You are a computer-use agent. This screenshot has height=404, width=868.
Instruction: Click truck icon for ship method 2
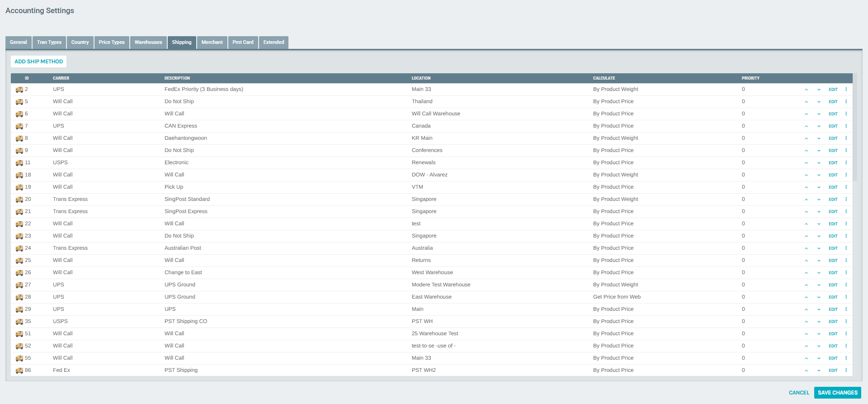click(x=19, y=90)
